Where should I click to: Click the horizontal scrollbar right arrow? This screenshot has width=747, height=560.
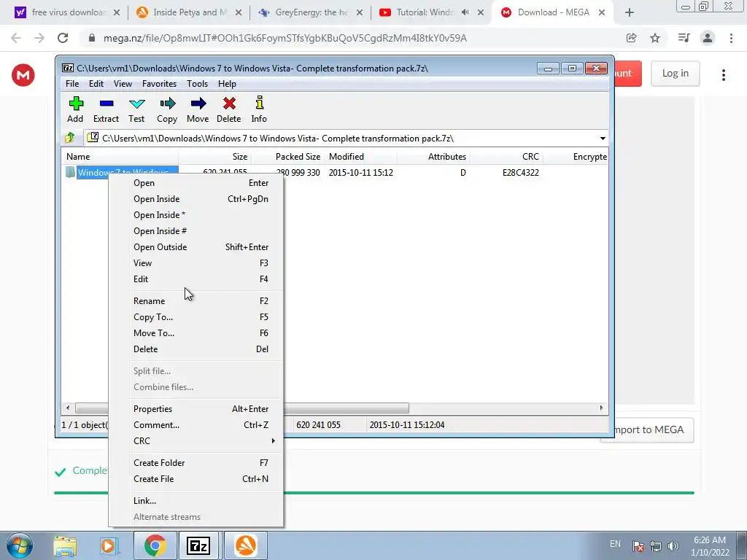pyautogui.click(x=601, y=408)
